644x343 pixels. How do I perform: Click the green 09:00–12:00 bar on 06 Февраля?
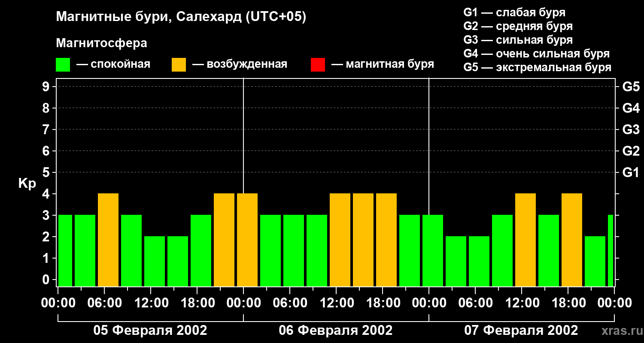[317, 251]
